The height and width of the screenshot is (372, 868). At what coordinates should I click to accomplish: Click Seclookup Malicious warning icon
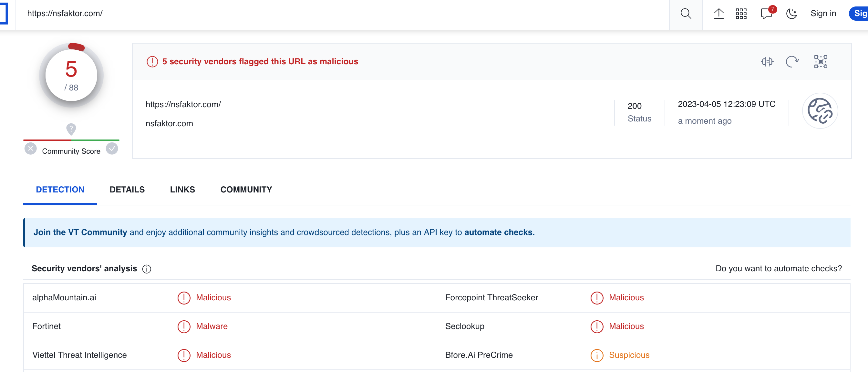point(597,326)
